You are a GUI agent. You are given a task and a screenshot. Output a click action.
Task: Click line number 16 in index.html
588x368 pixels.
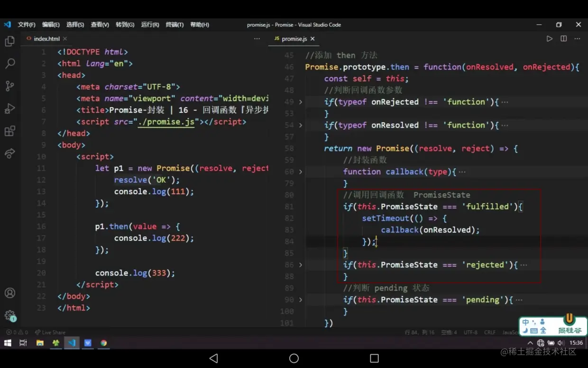(41, 226)
